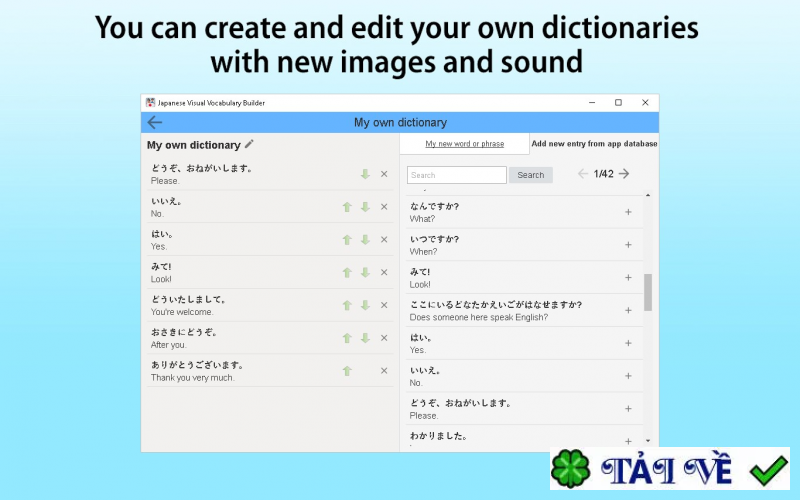Click the scrollbar up arrow
The image size is (800, 500).
click(x=648, y=195)
